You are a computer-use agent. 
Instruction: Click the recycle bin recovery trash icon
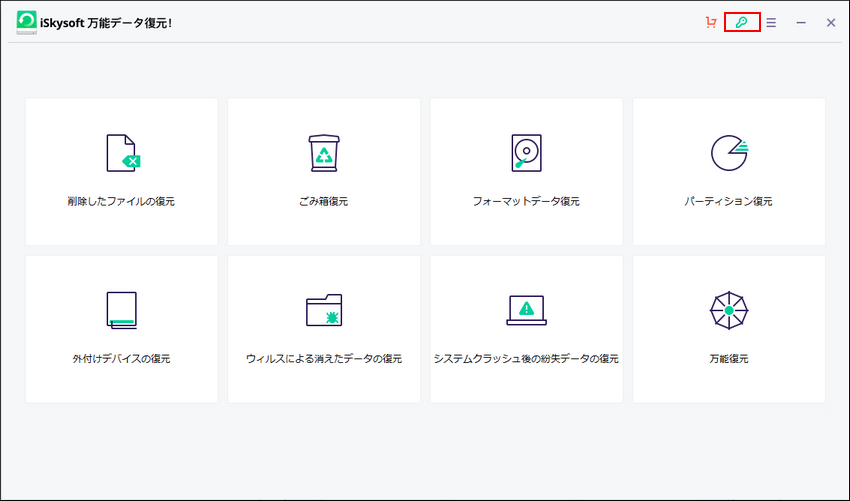click(324, 153)
